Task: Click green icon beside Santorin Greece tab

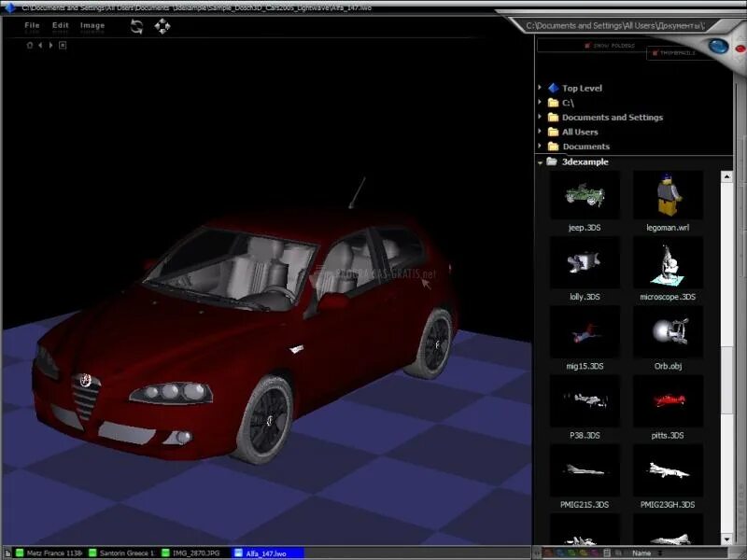Action: (x=92, y=553)
